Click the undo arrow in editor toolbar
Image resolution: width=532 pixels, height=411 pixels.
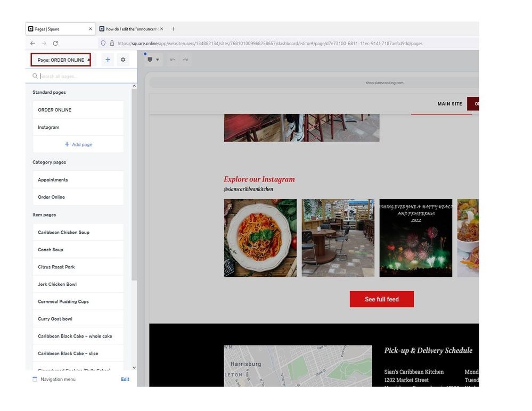tap(173, 60)
